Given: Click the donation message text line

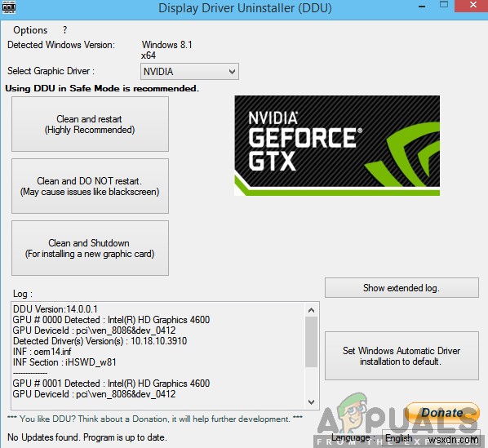Looking at the screenshot, I should [x=155, y=419].
